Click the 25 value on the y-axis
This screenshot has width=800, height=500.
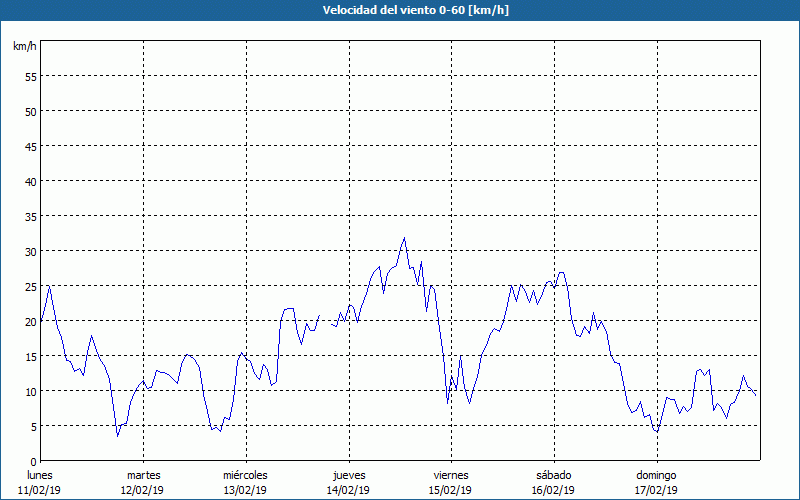(31, 287)
